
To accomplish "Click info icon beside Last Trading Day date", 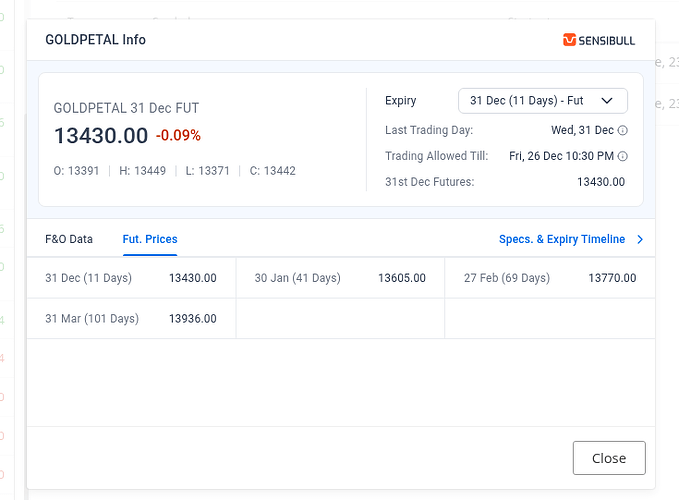I will coord(623,130).
